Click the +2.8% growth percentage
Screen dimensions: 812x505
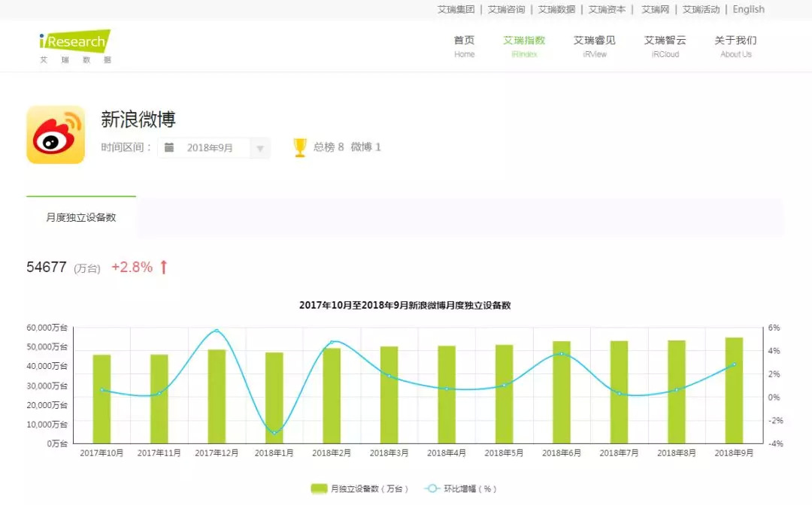(132, 267)
